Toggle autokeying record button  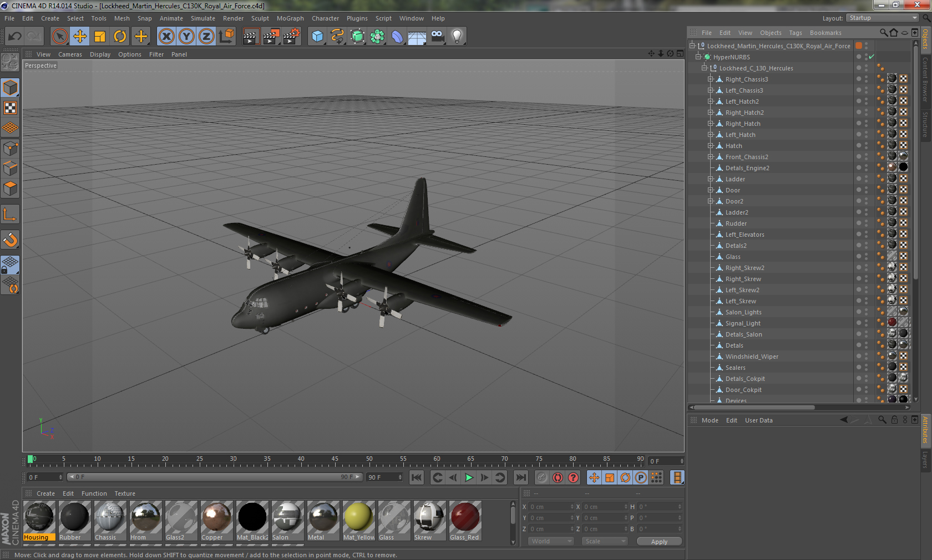pos(558,477)
